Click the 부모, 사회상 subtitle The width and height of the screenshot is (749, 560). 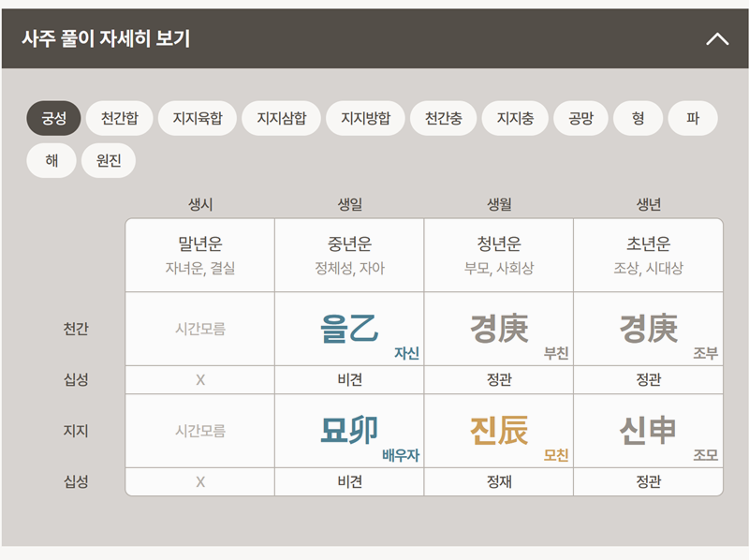point(499,268)
